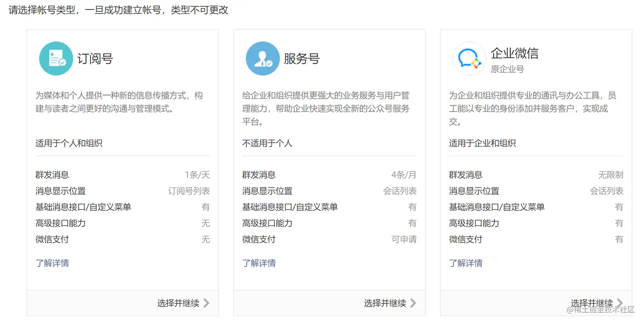644x323 pixels.
Task: Click the 订阅号 description starting 为媒体和个人
Action: [x=119, y=102]
